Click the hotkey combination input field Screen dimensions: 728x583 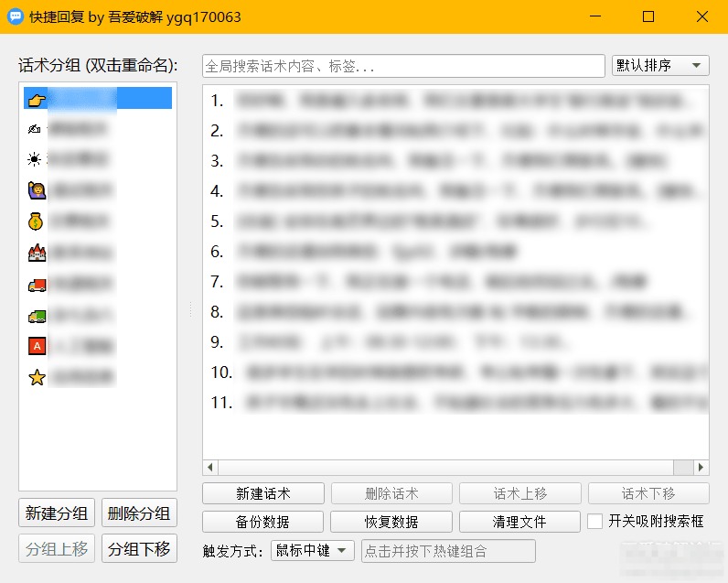pos(448,551)
